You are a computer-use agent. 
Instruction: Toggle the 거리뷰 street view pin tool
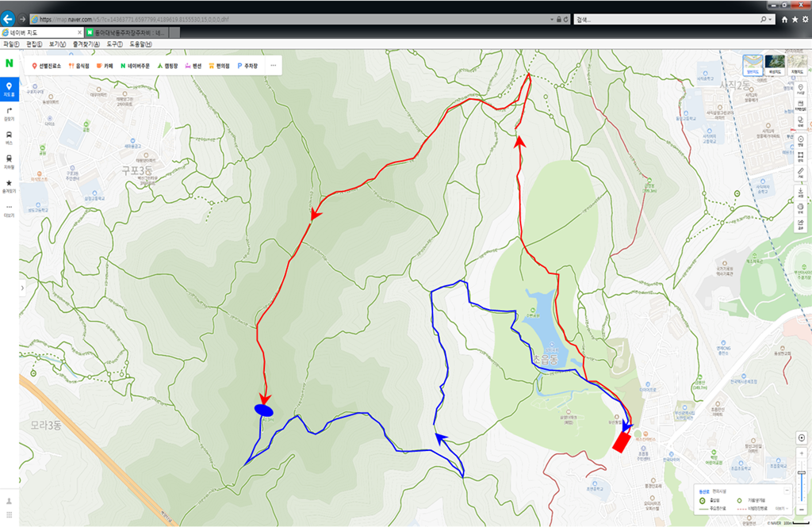pyautogui.click(x=801, y=90)
